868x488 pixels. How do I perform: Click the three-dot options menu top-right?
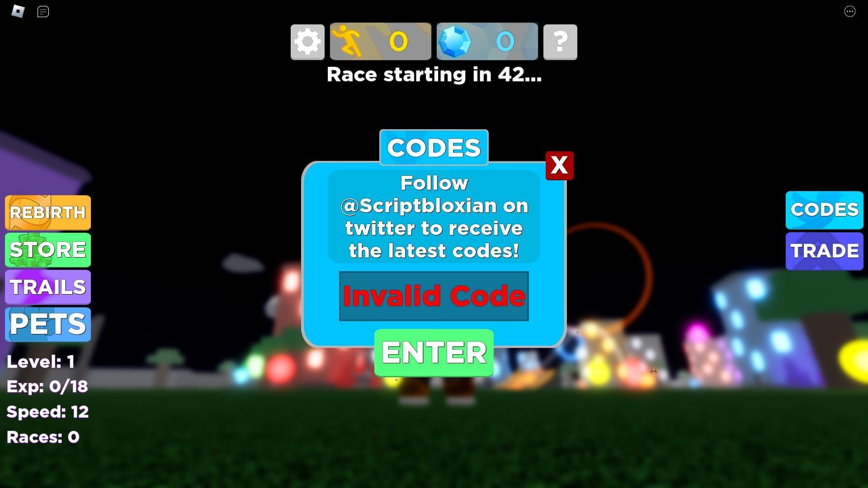(850, 11)
